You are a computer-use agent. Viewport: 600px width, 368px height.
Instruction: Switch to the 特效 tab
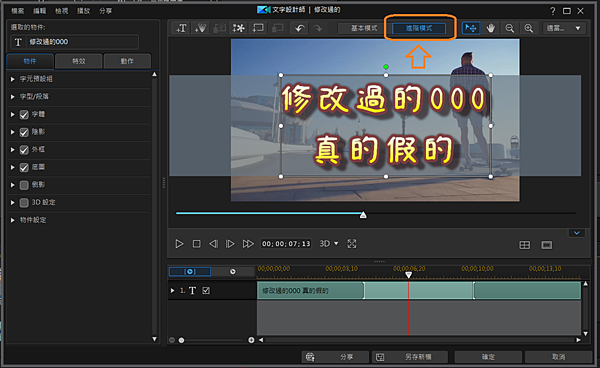[78, 61]
